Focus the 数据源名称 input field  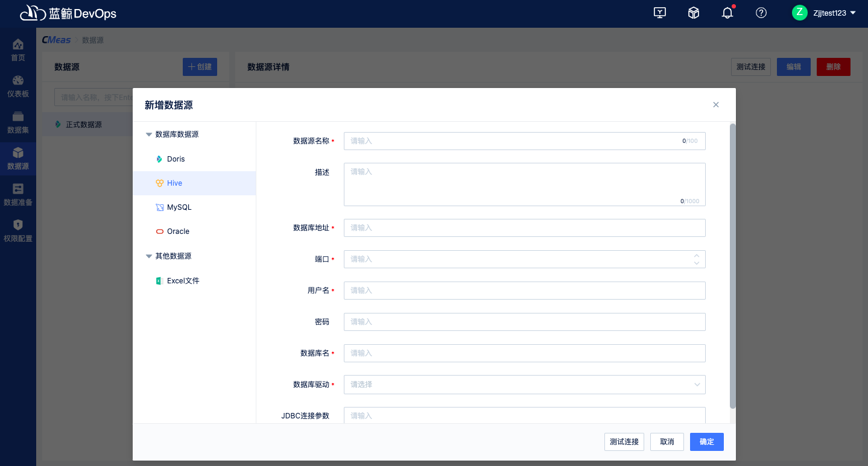click(525, 141)
